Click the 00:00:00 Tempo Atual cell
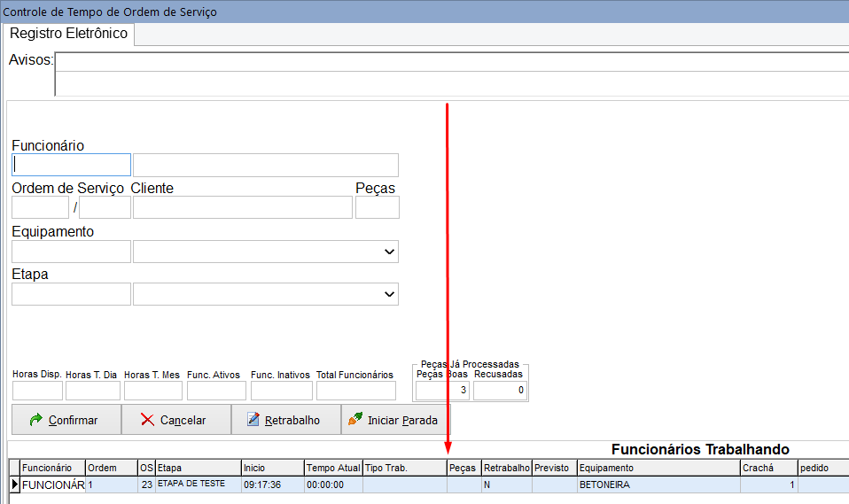 (x=333, y=485)
